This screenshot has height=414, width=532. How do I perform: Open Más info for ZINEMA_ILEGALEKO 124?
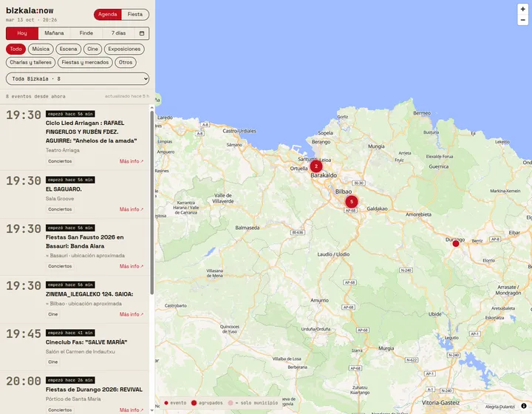point(132,315)
